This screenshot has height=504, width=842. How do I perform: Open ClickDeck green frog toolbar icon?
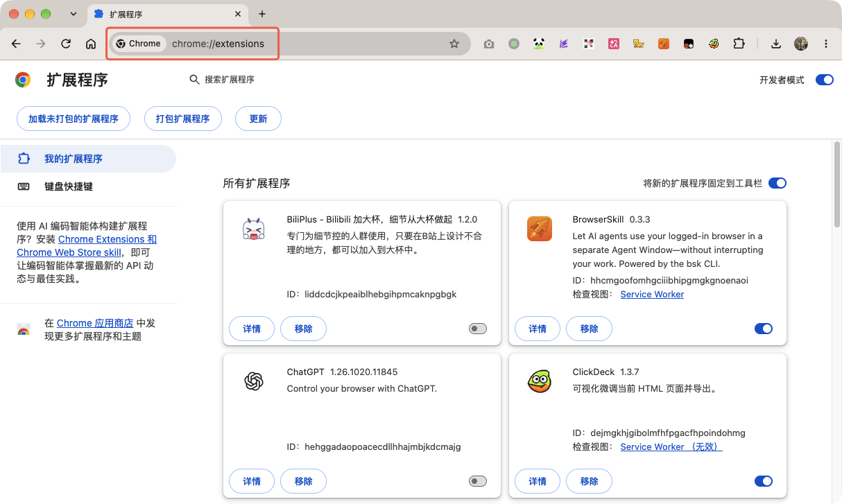(714, 44)
